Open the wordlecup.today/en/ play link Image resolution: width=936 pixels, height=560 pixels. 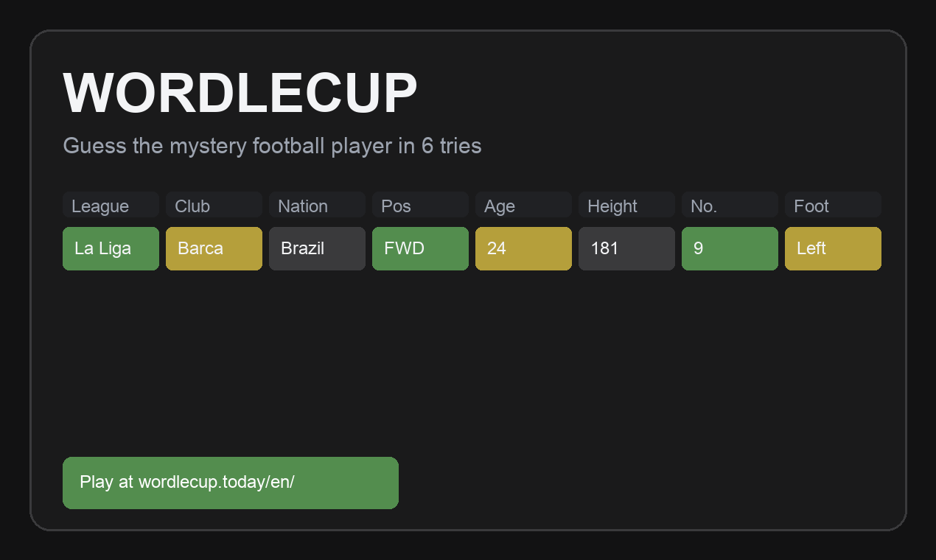tap(231, 483)
